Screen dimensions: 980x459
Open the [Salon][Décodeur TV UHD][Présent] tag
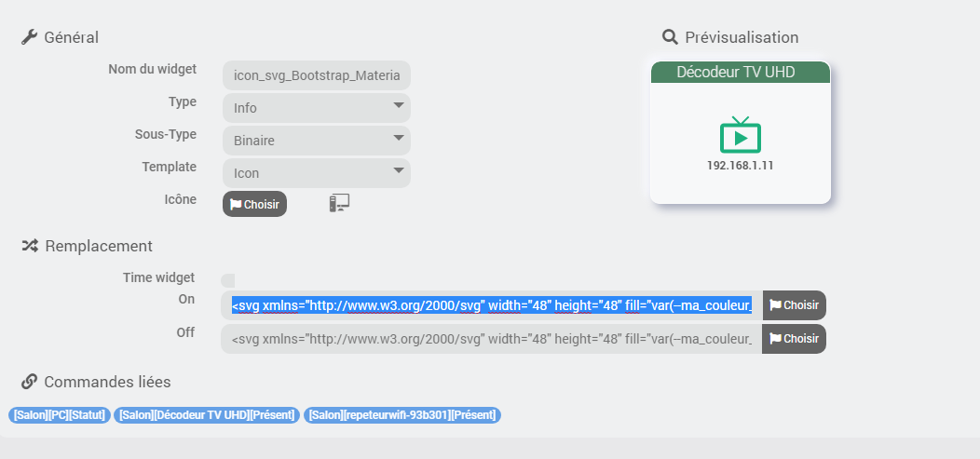207,414
